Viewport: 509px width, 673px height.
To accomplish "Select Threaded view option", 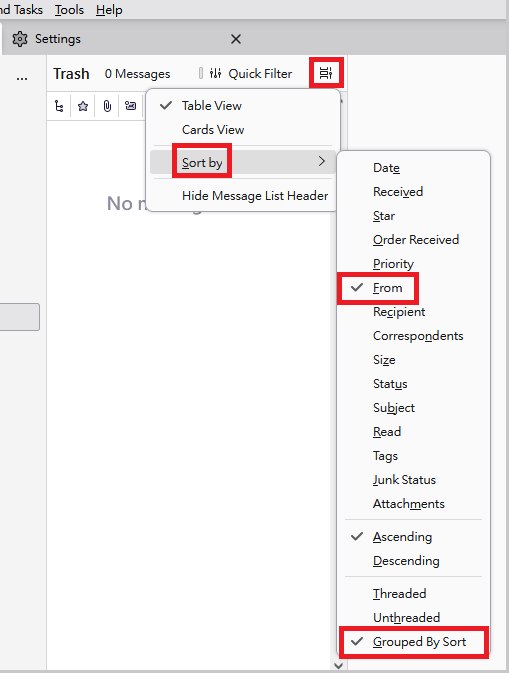I will pyautogui.click(x=400, y=594).
